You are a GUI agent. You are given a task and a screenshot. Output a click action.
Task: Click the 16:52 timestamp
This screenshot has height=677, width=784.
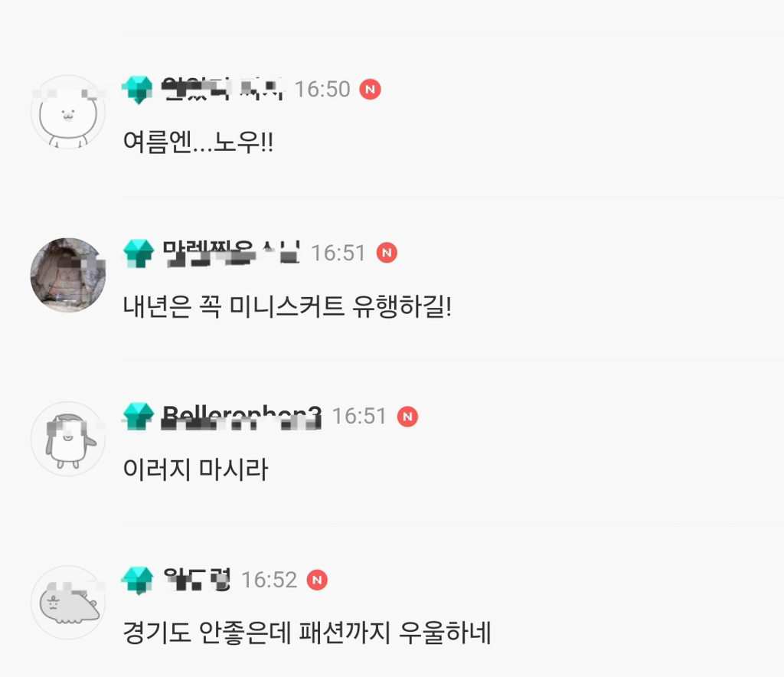pyautogui.click(x=269, y=580)
